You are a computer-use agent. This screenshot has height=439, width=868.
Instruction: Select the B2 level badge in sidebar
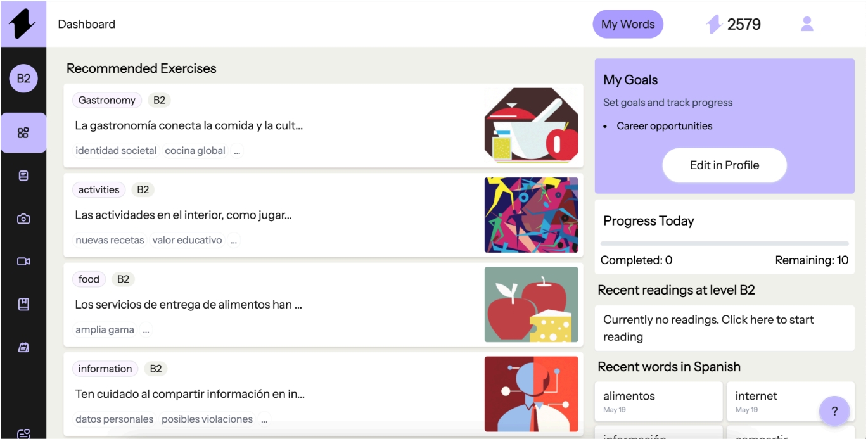pos(23,78)
